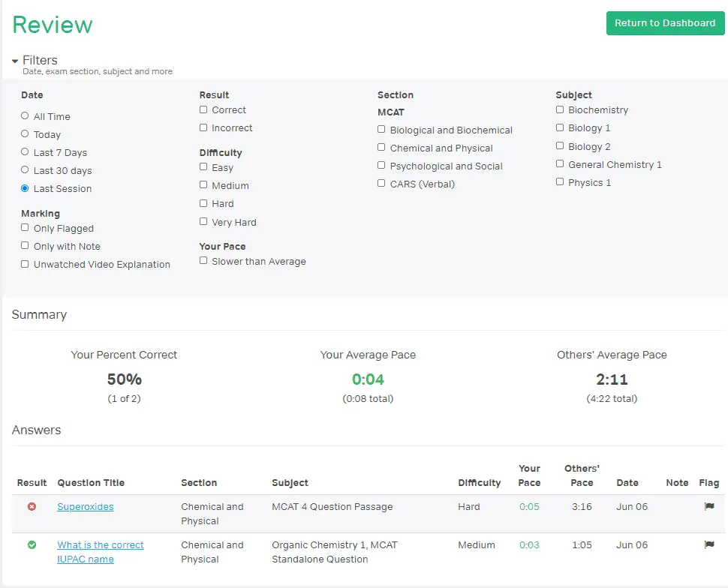The width and height of the screenshot is (728, 588).
Task: Select the Last Session radio button
Action: coord(25,188)
